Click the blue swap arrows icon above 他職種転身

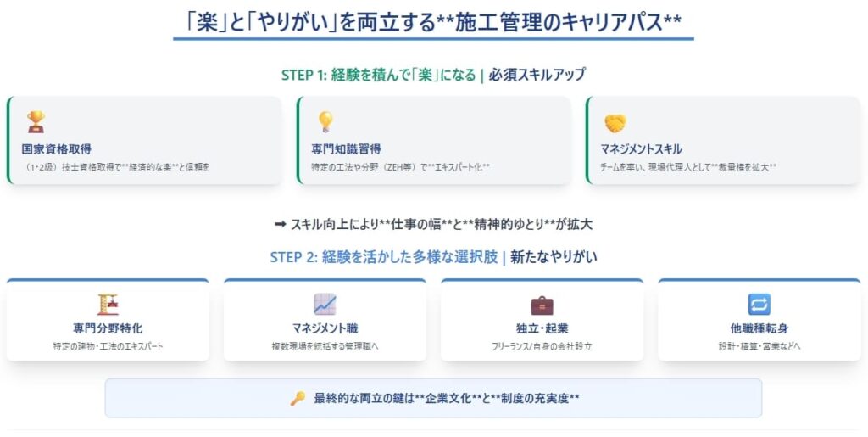pos(759,305)
